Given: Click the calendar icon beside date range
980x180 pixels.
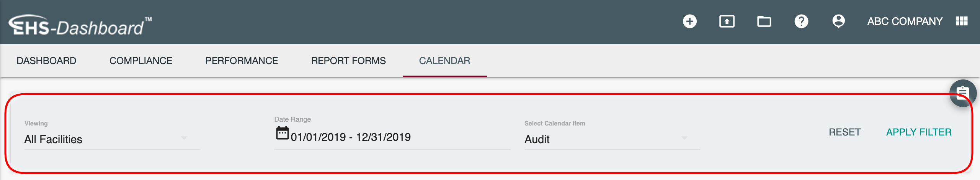Looking at the screenshot, I should [x=283, y=133].
